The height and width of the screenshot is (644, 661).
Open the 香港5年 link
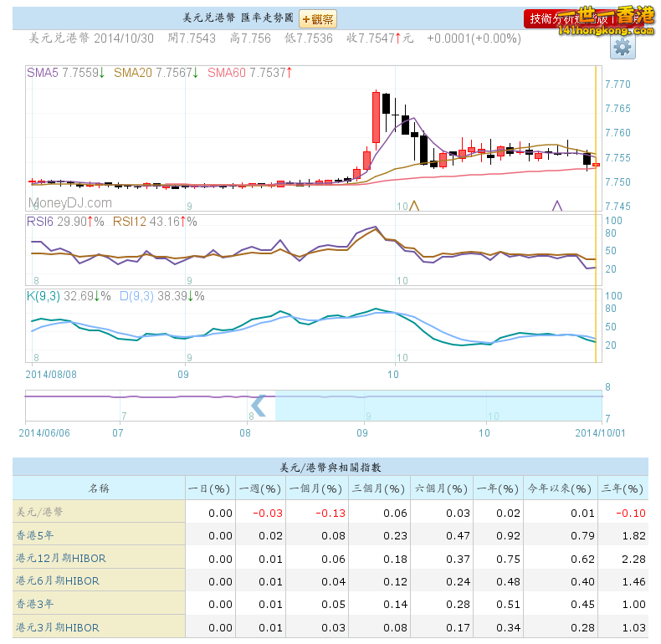(x=34, y=535)
